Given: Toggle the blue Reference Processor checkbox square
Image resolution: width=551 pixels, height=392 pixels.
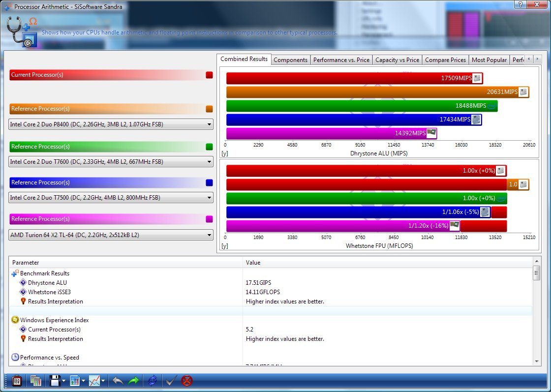Looking at the screenshot, I should (210, 182).
